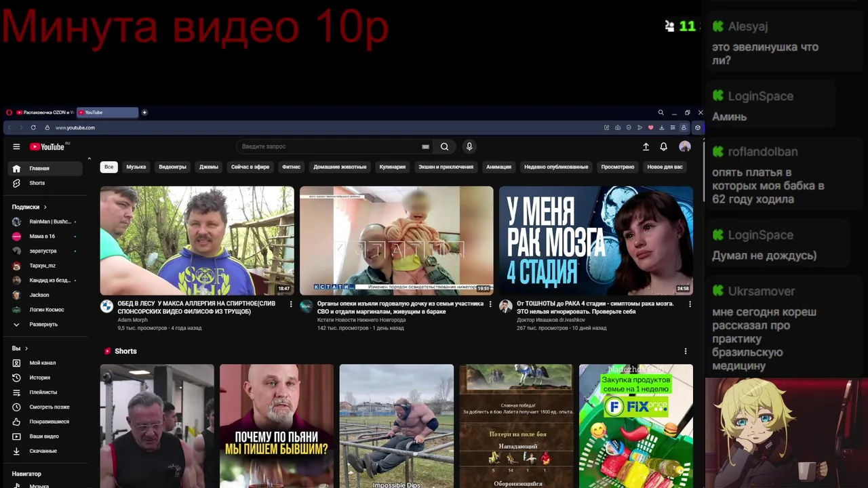Screen dimensions: 868x488
Task: Open the Подписки section header
Action: coord(29,207)
